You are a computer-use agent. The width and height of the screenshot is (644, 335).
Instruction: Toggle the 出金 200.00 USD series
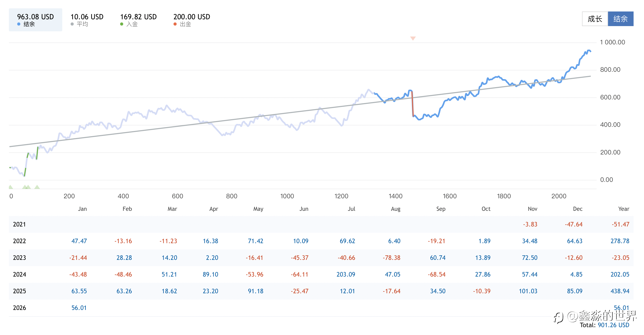tap(191, 20)
